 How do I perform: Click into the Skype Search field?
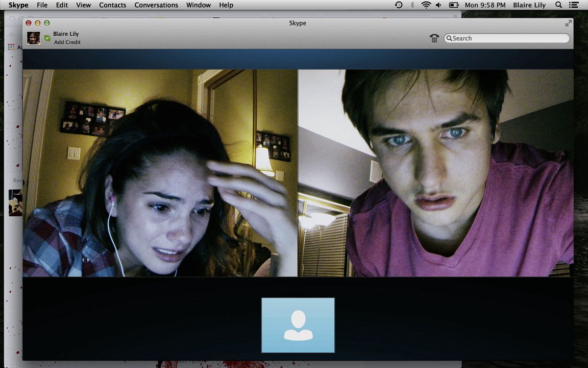[509, 38]
